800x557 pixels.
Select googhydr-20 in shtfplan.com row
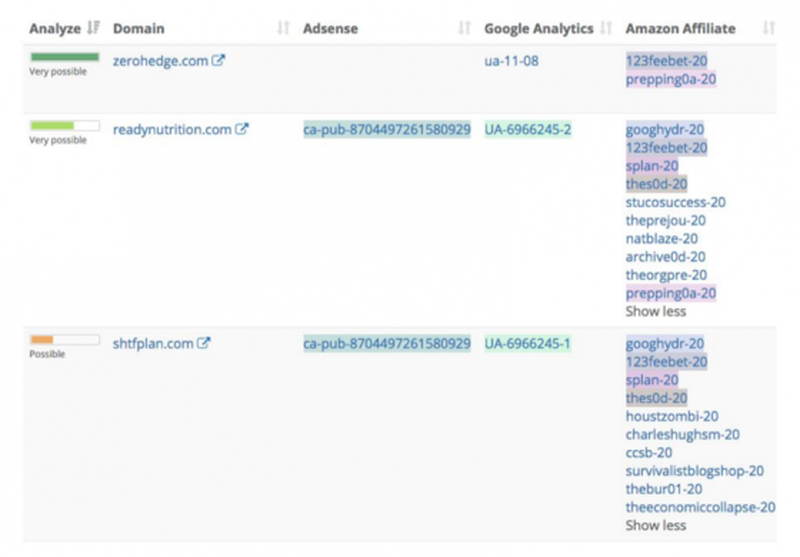click(x=665, y=344)
